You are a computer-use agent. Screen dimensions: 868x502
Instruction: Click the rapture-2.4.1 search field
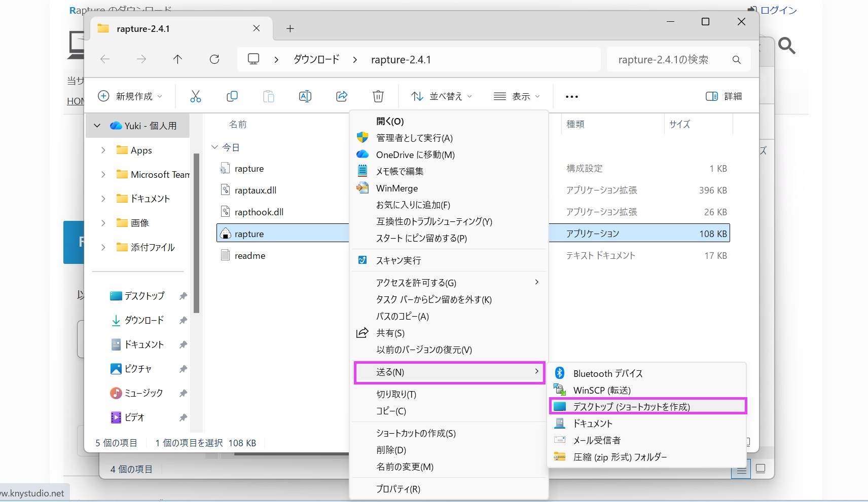pyautogui.click(x=669, y=60)
